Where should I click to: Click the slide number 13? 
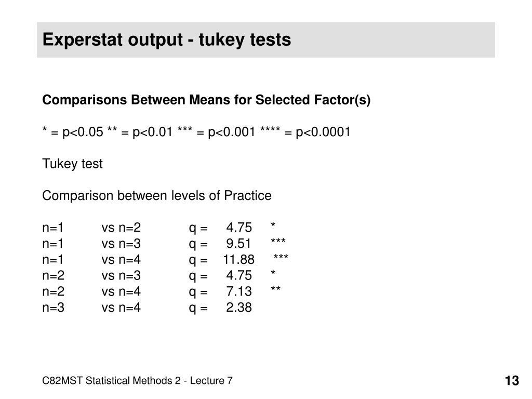tap(512, 381)
